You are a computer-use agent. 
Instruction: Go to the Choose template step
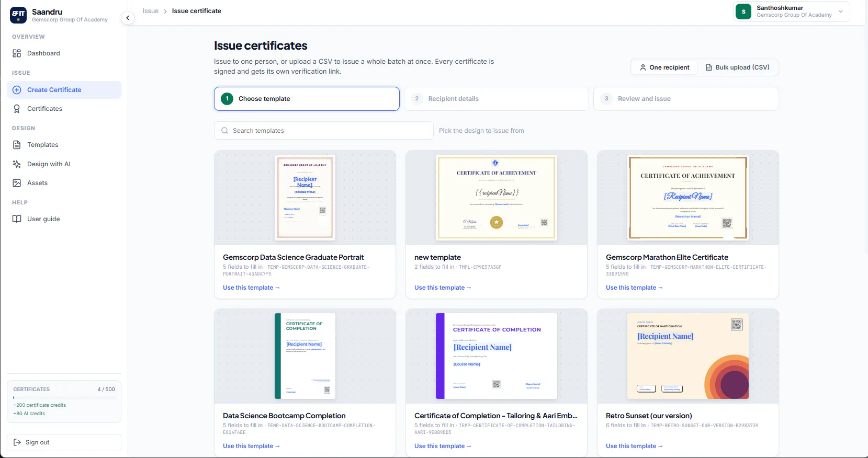(307, 99)
